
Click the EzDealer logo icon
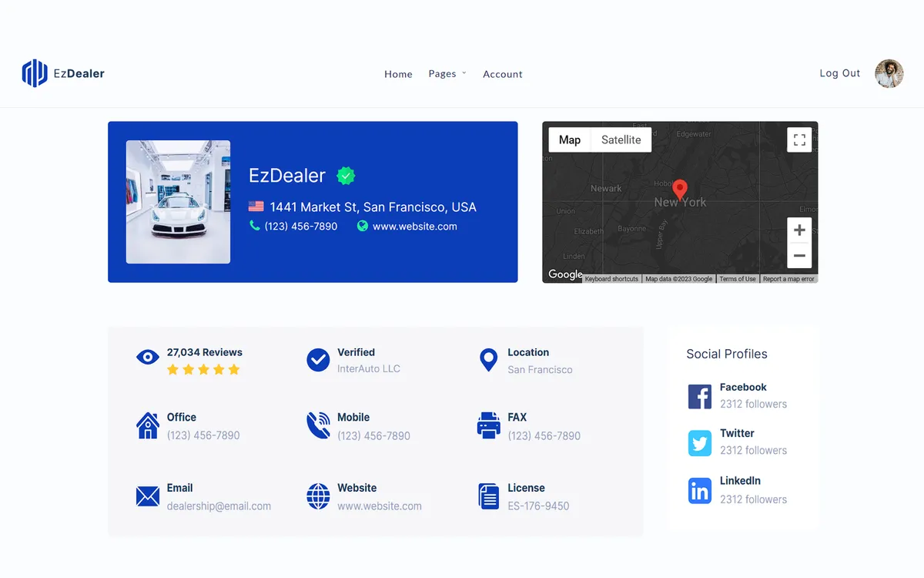click(35, 73)
